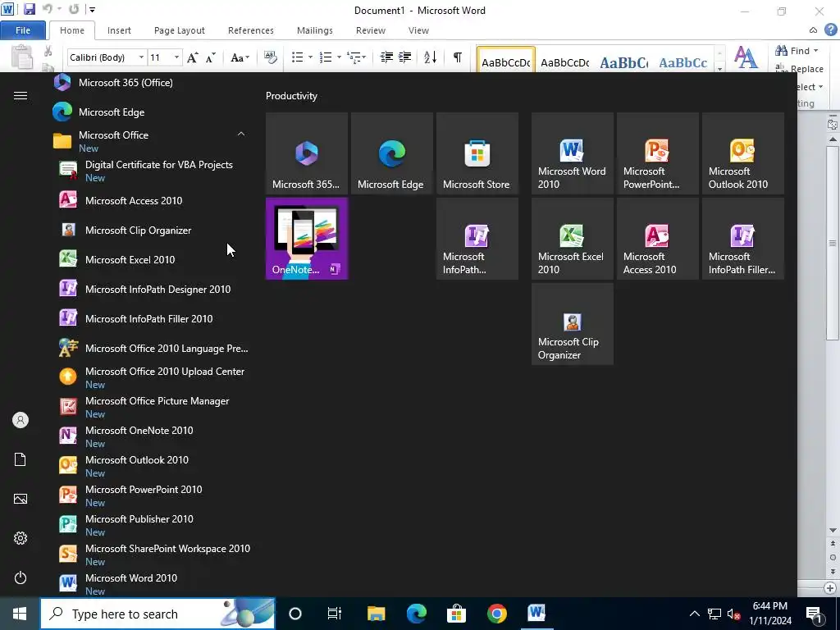Launch Microsoft PowerPoint 2010 from app list
Viewport: 840px width, 630px height.
click(152, 495)
